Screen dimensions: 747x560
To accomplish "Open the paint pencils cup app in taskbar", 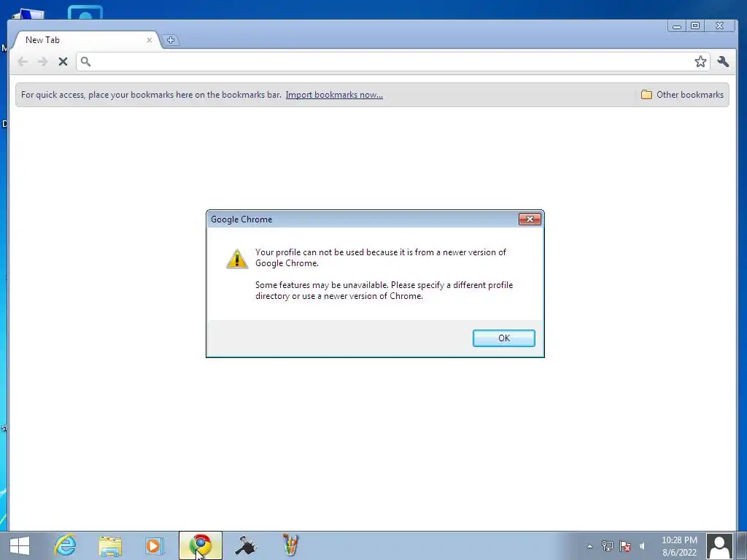I will pyautogui.click(x=290, y=545).
